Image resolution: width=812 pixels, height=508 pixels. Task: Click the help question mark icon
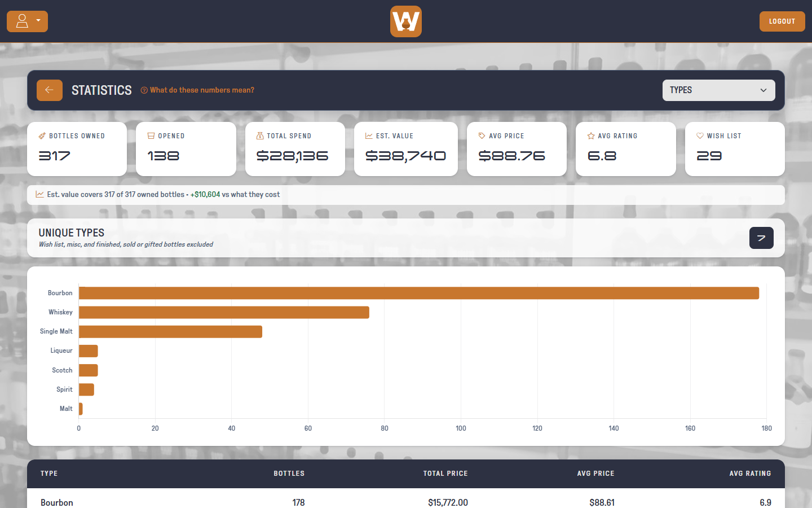click(x=144, y=90)
